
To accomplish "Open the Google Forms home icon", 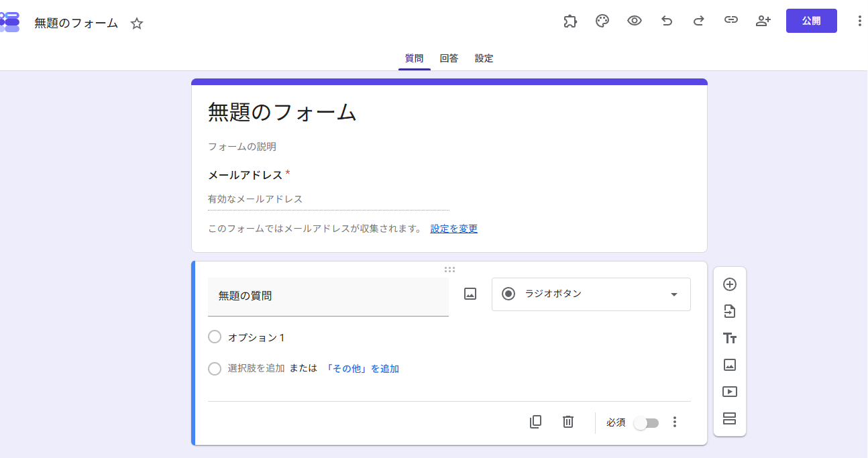I will (x=9, y=21).
